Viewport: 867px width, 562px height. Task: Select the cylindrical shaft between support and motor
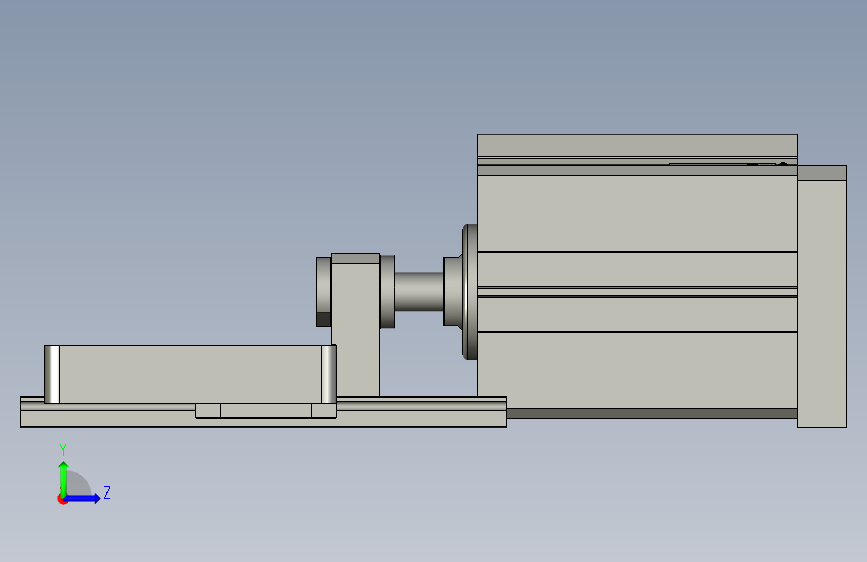coord(419,292)
